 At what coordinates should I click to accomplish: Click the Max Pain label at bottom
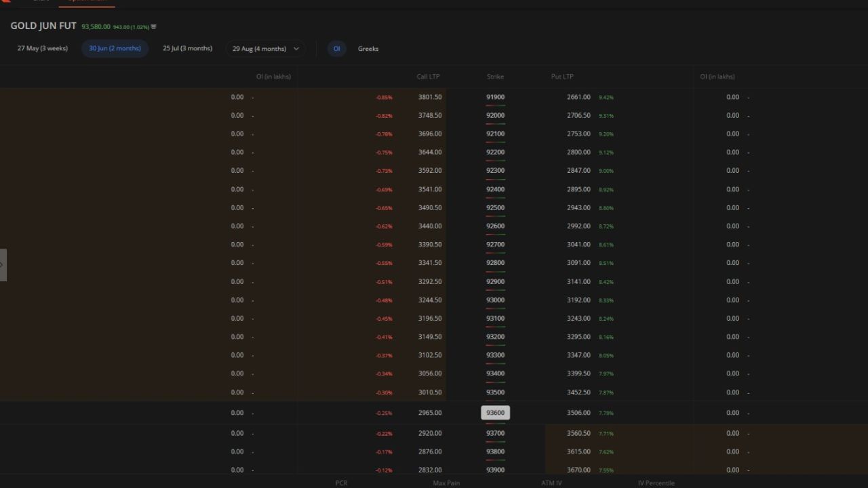(446, 483)
